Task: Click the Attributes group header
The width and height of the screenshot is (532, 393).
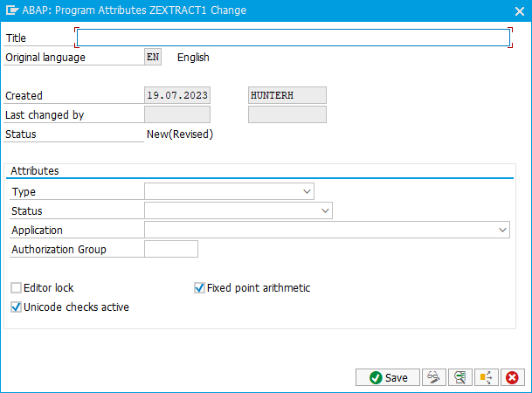Action: (35, 171)
